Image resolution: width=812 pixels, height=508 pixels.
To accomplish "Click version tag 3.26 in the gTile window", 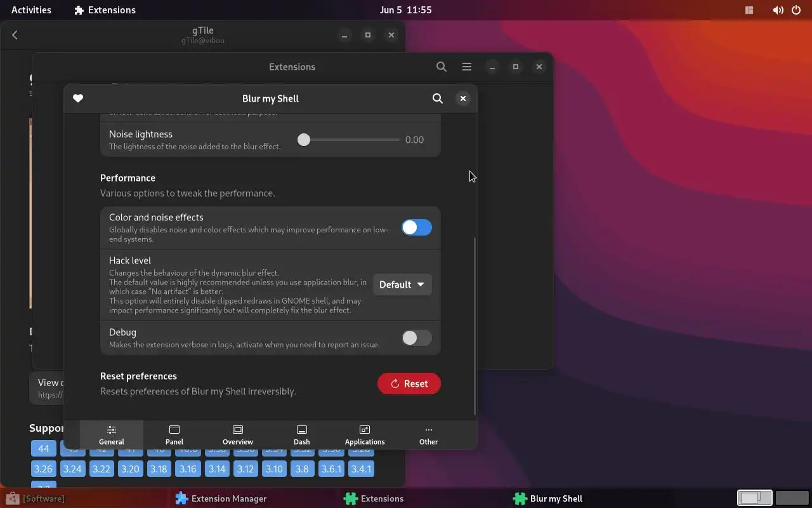I will (43, 469).
